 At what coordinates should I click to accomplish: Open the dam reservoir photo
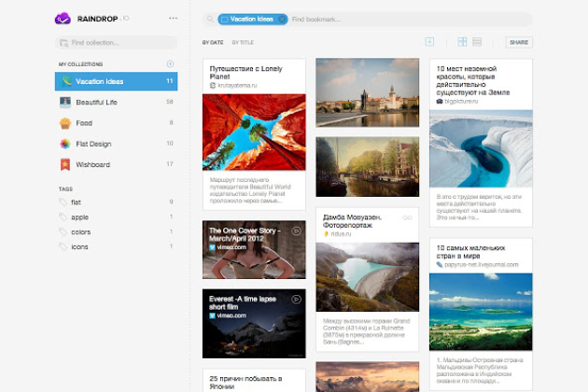(367, 277)
